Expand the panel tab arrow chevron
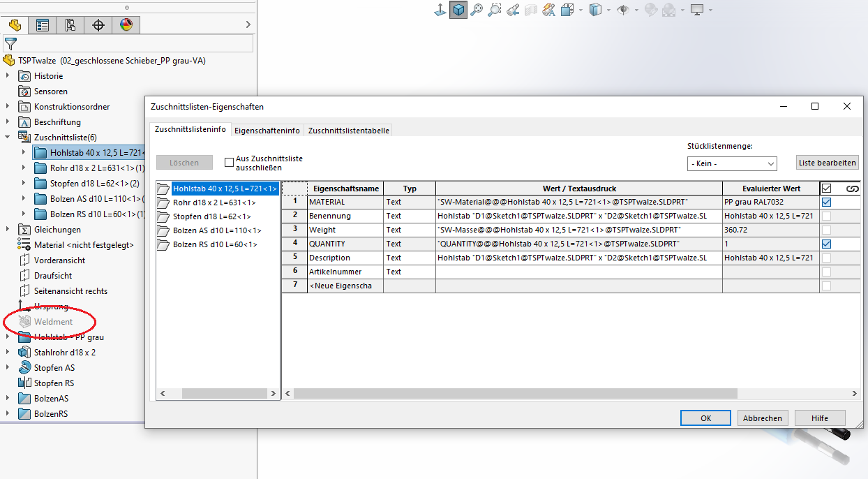Screen dimensions: 868x479 249,25
